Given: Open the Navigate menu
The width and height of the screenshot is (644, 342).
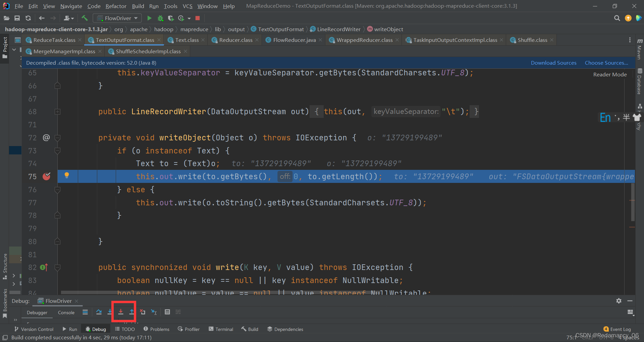Looking at the screenshot, I should 71,6.
